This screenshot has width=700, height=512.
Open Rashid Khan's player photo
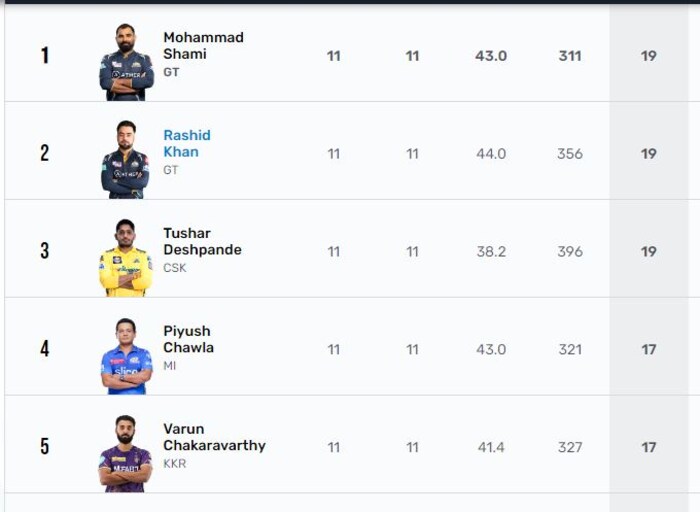pos(125,160)
